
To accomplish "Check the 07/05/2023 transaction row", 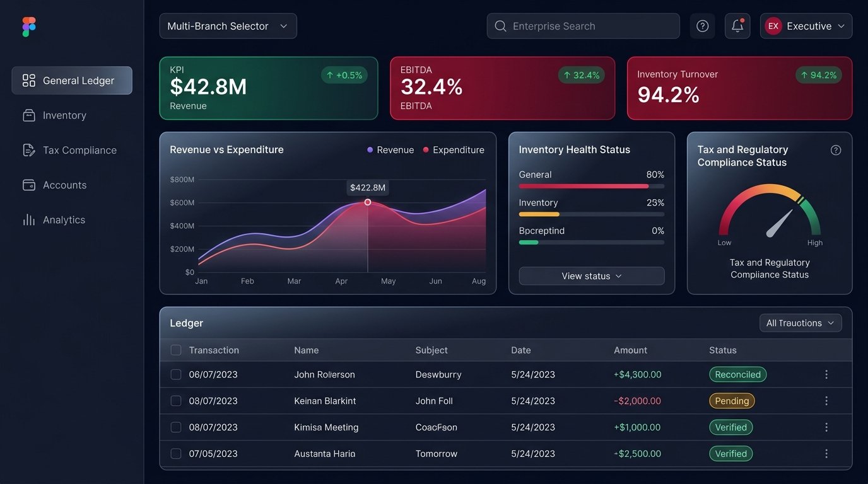I will click(x=176, y=454).
